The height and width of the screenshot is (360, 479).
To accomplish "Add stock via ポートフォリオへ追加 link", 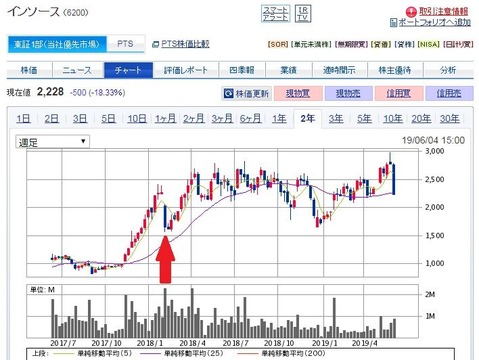I will point(435,22).
